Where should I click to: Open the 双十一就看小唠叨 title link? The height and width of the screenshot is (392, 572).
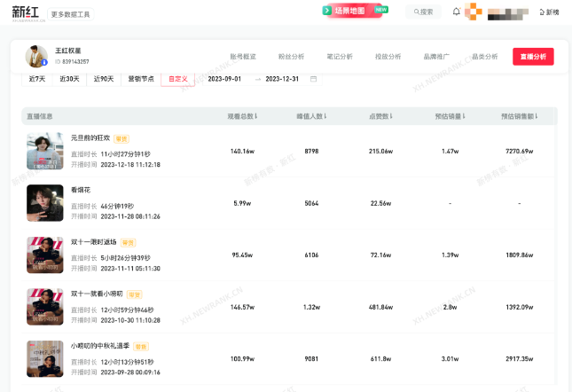pos(97,294)
